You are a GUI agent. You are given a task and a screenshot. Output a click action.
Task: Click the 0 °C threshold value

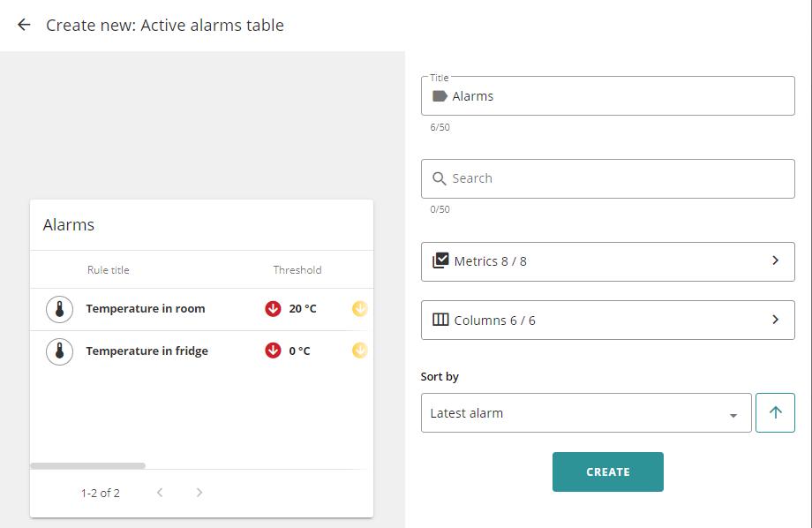click(299, 351)
